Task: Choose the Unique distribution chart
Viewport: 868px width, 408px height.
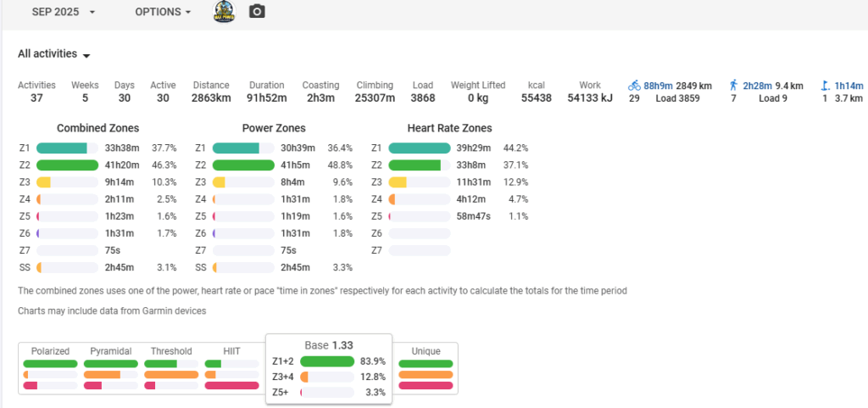Action: pyautogui.click(x=426, y=369)
